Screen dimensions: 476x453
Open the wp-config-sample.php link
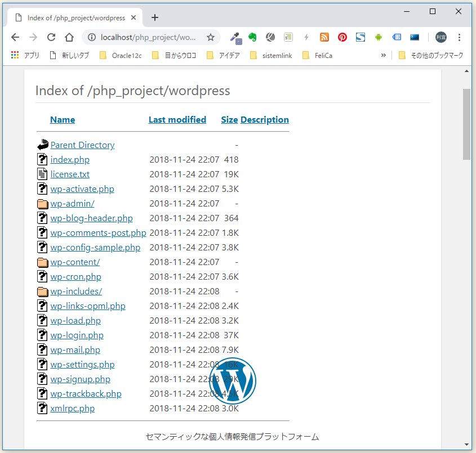95,248
